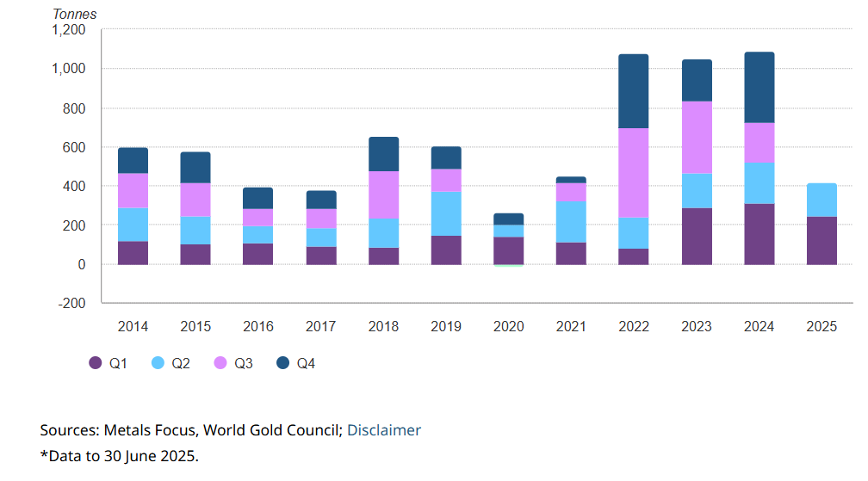Click the 2022 x-axis year label
The width and height of the screenshot is (868, 481).
[634, 326]
